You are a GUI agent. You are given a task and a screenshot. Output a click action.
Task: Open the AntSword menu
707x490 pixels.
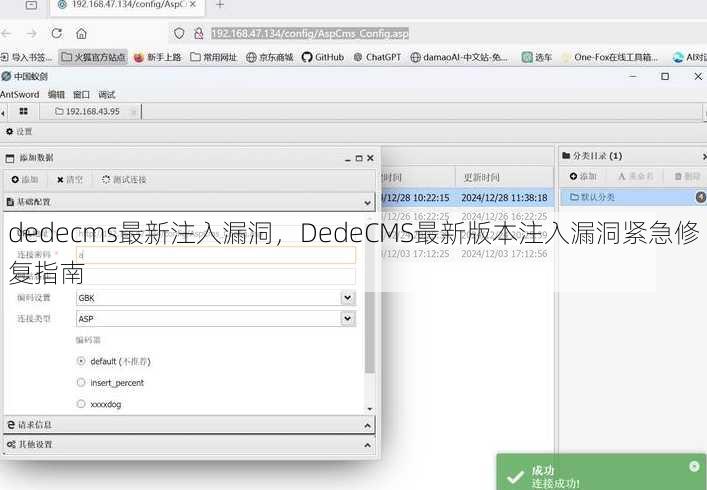click(x=19, y=95)
